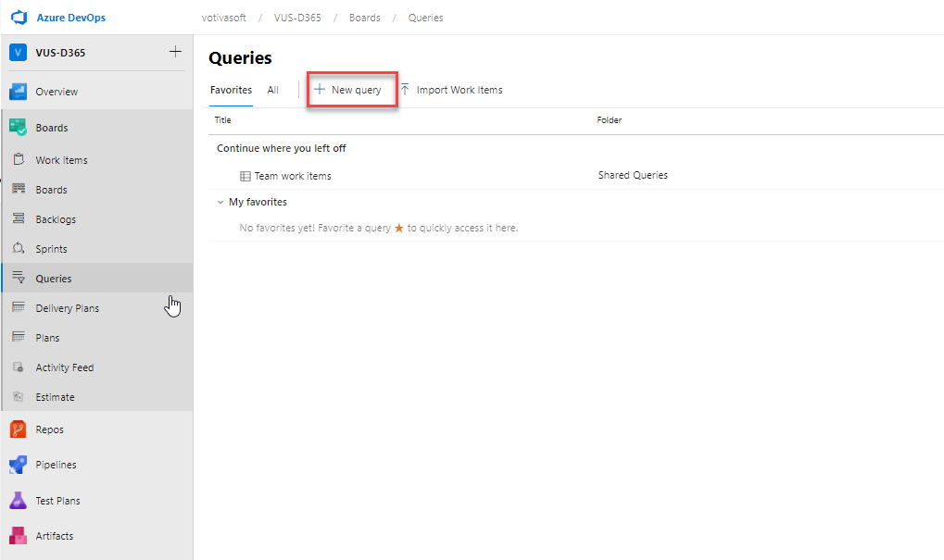Click the Queries icon in sidebar
This screenshot has height=560, width=944.
(x=19, y=278)
